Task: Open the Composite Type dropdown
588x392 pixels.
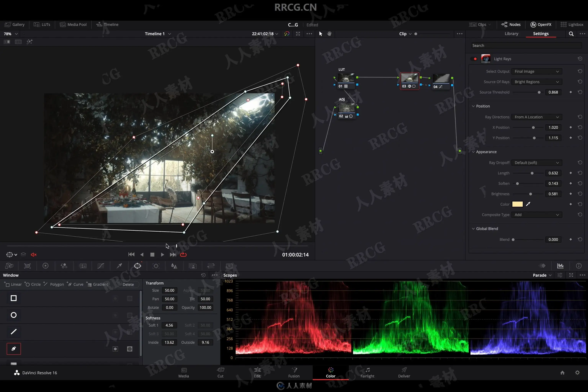Action: [537, 215]
